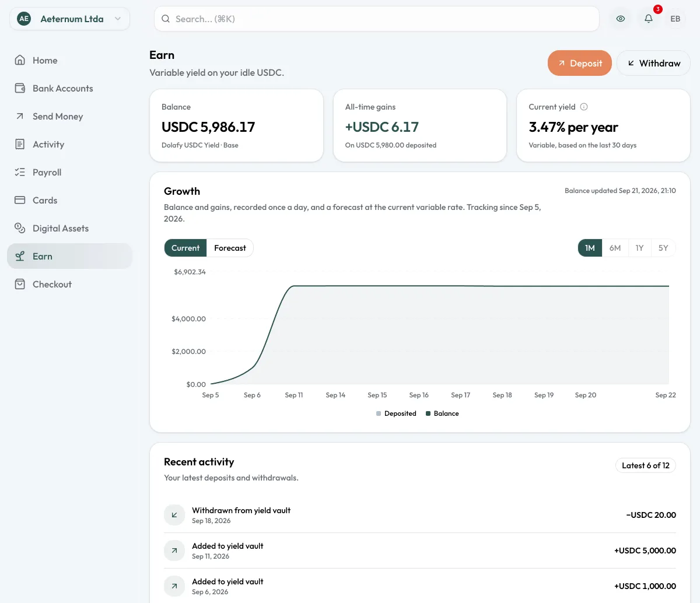Go to the Payroll section
This screenshot has height=603, width=700.
coord(70,172)
